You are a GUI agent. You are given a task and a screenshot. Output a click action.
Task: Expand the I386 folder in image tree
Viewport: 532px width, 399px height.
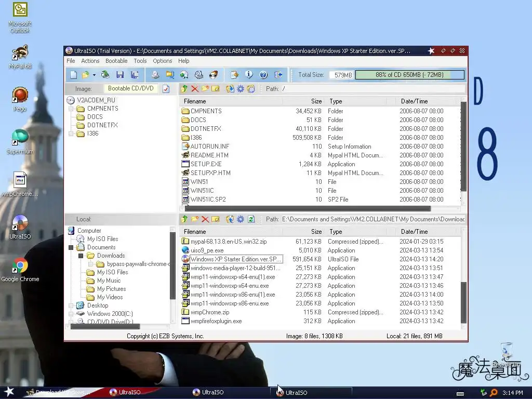[x=71, y=134]
